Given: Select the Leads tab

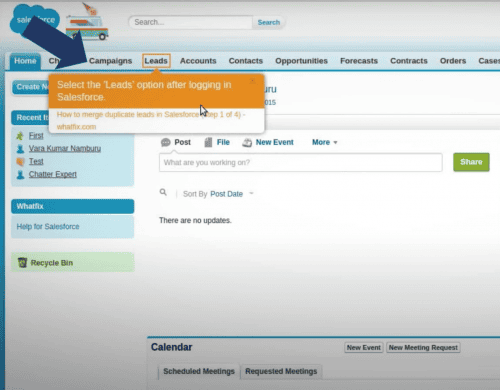Looking at the screenshot, I should click(x=156, y=61).
